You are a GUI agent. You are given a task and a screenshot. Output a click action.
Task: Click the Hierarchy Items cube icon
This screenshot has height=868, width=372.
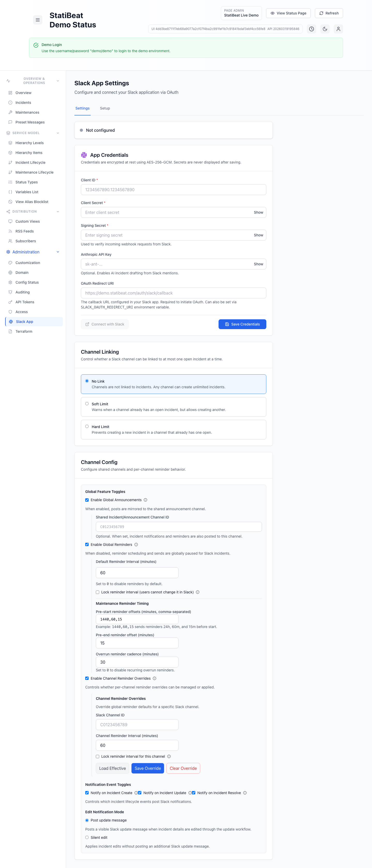coord(10,153)
